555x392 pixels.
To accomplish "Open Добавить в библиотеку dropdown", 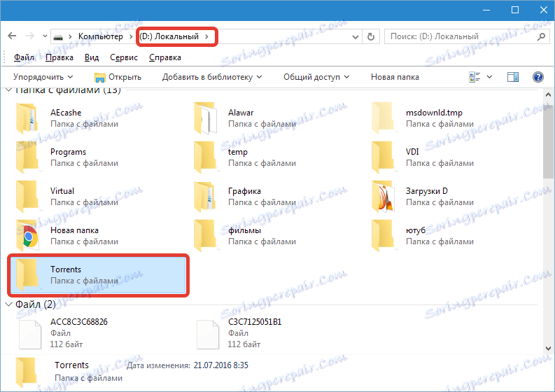I will 212,77.
